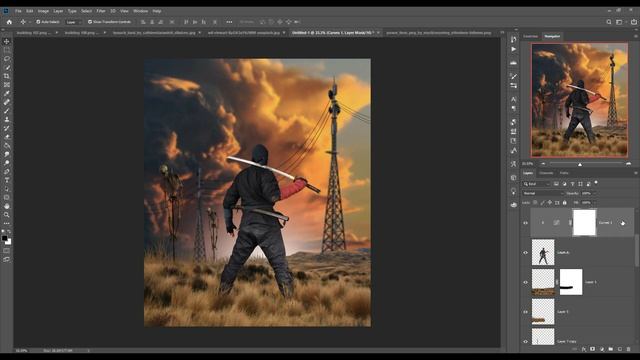This screenshot has width=640, height=360.
Task: Open the blending mode Normal dropdown
Action: (543, 193)
